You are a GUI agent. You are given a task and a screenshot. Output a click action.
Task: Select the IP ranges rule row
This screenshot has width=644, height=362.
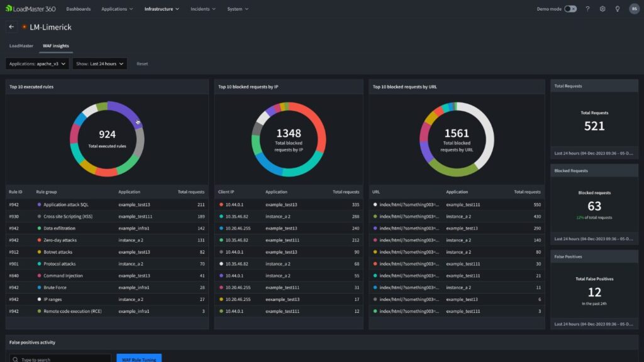[107, 300]
